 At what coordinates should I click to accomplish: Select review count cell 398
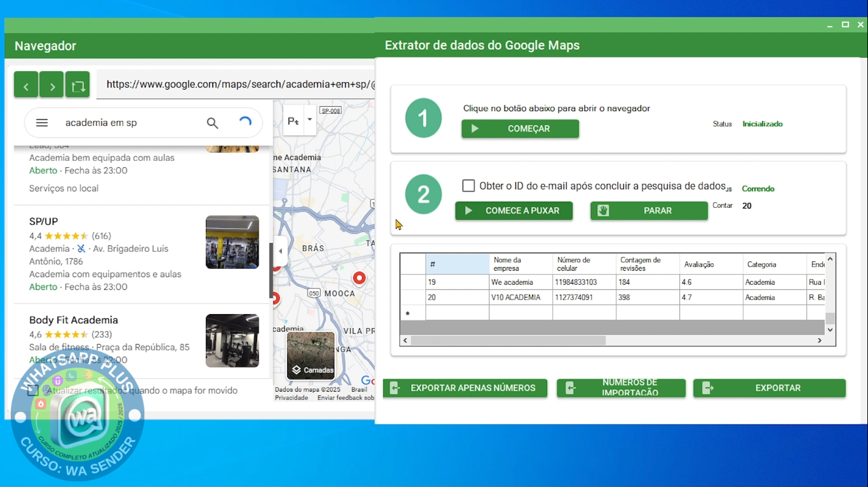pyautogui.click(x=648, y=297)
